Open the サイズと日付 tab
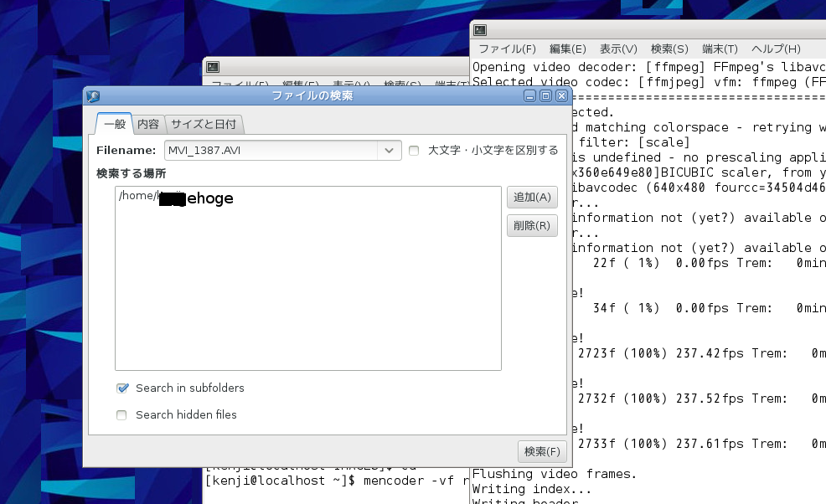 pos(204,124)
